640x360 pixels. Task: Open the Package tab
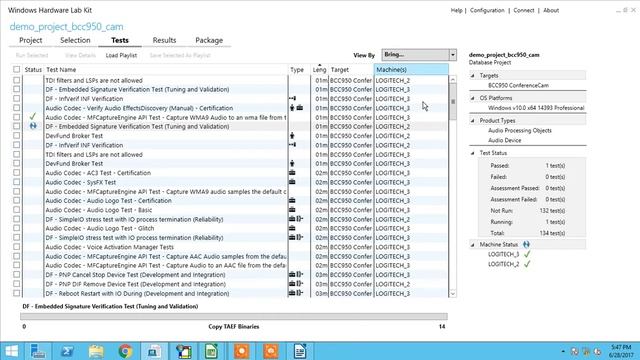coord(209,40)
